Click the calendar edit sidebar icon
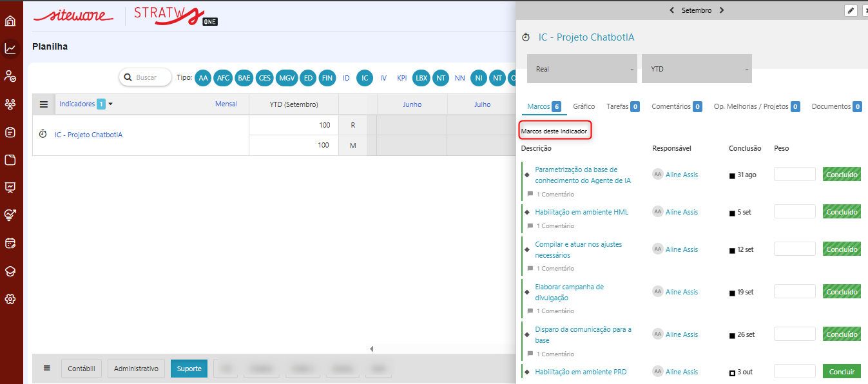This screenshot has width=868, height=384. (x=10, y=243)
